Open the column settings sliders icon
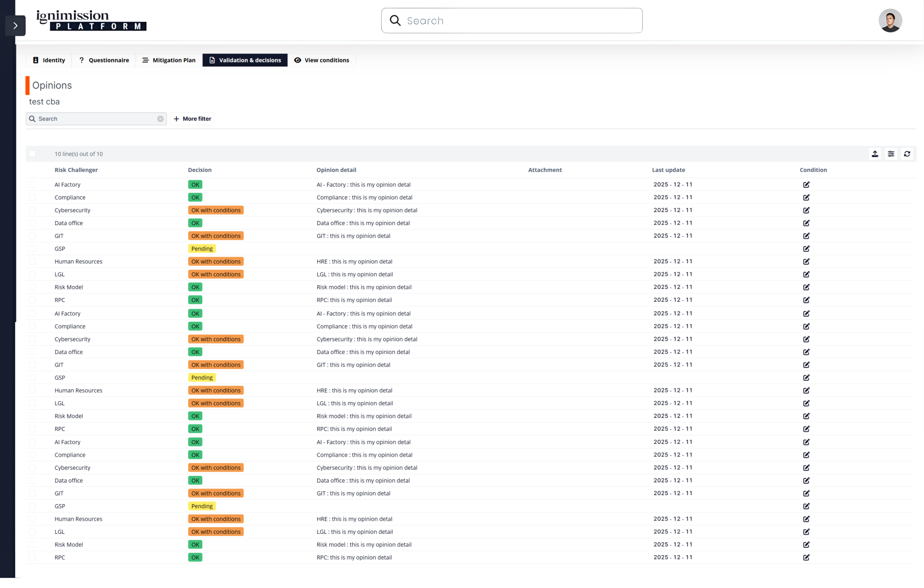 (891, 154)
